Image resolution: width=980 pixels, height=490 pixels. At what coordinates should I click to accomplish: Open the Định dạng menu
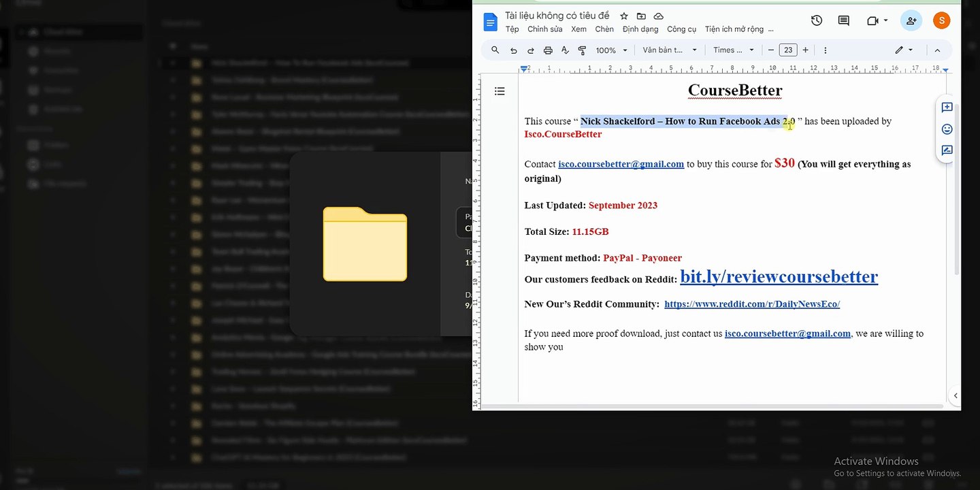(640, 29)
